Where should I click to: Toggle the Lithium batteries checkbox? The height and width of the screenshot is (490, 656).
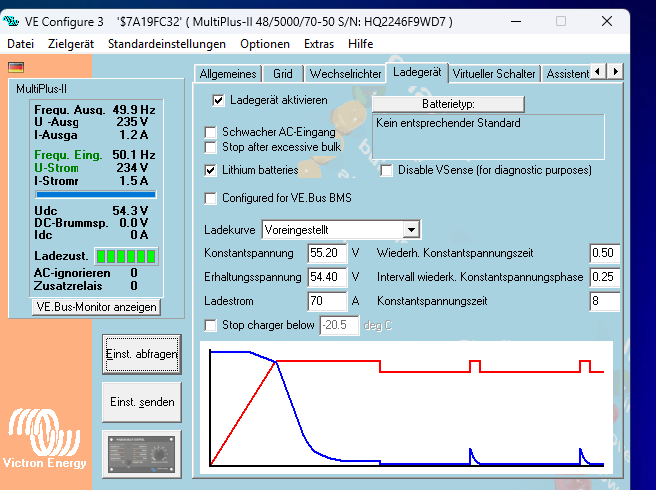click(x=210, y=170)
